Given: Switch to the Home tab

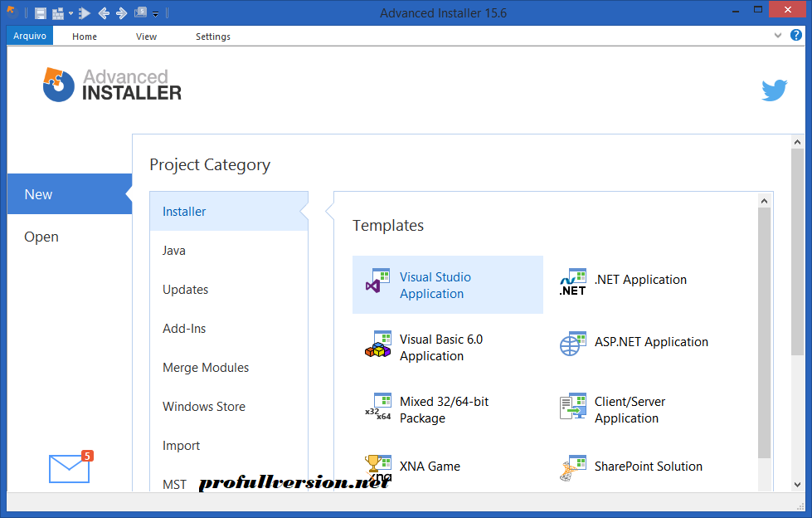Looking at the screenshot, I should click(x=84, y=36).
